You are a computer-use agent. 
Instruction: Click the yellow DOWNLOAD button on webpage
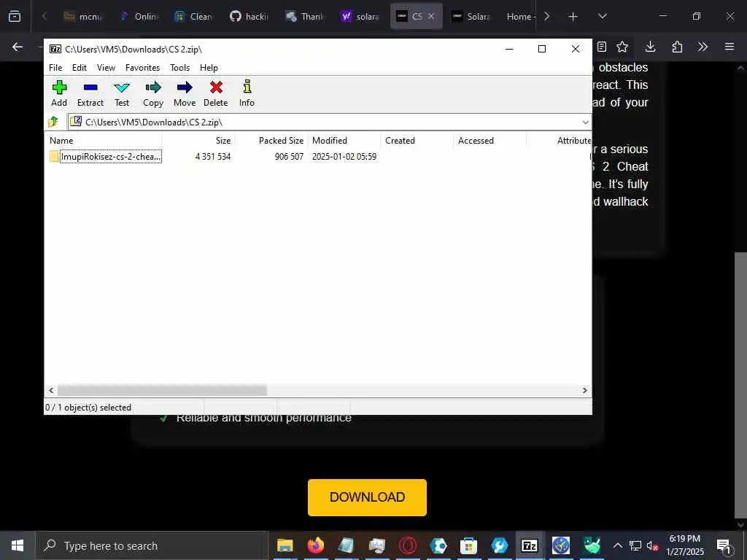pyautogui.click(x=368, y=497)
